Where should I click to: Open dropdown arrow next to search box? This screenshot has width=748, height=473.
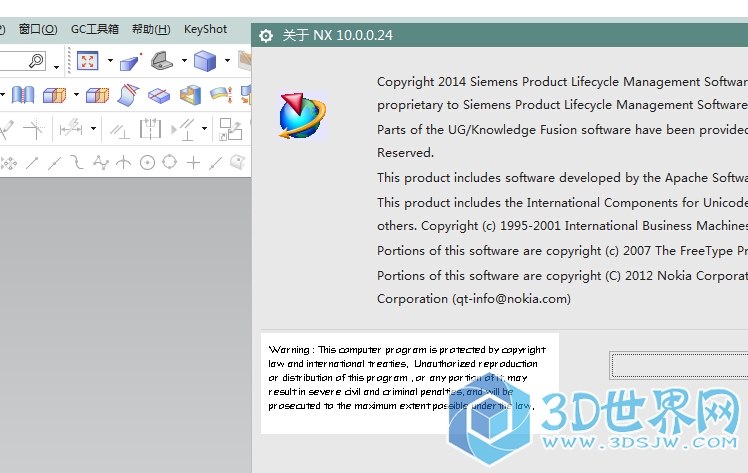(56, 67)
